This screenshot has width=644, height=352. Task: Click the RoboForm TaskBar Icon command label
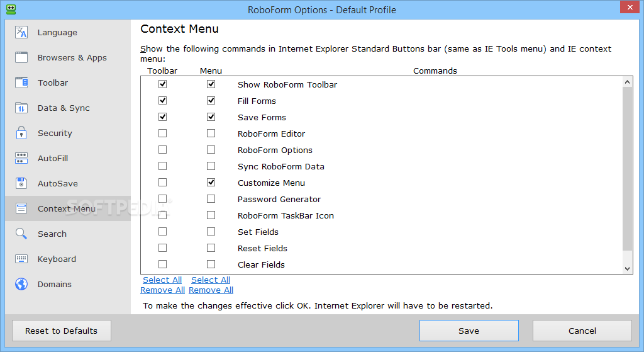[x=286, y=216]
